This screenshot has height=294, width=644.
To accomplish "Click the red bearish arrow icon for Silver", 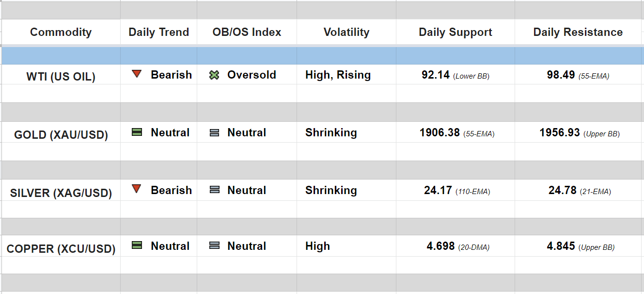I will 137,189.
